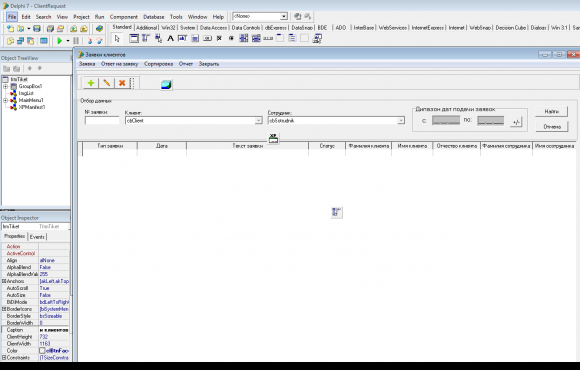Image resolution: width=580 pixels, height=370 pixels.
Task: Click the pencil edit-request button
Action: point(107,83)
